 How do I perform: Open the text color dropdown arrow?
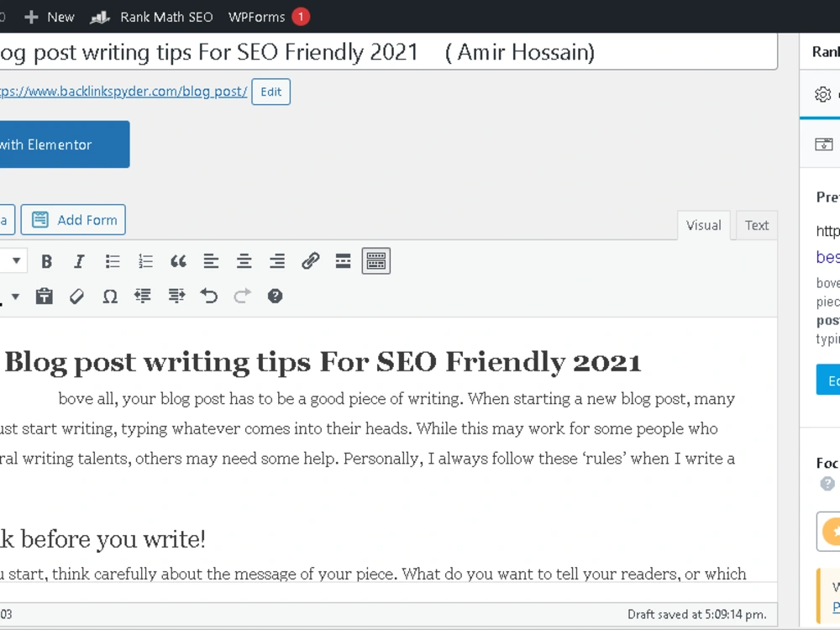tap(15, 297)
